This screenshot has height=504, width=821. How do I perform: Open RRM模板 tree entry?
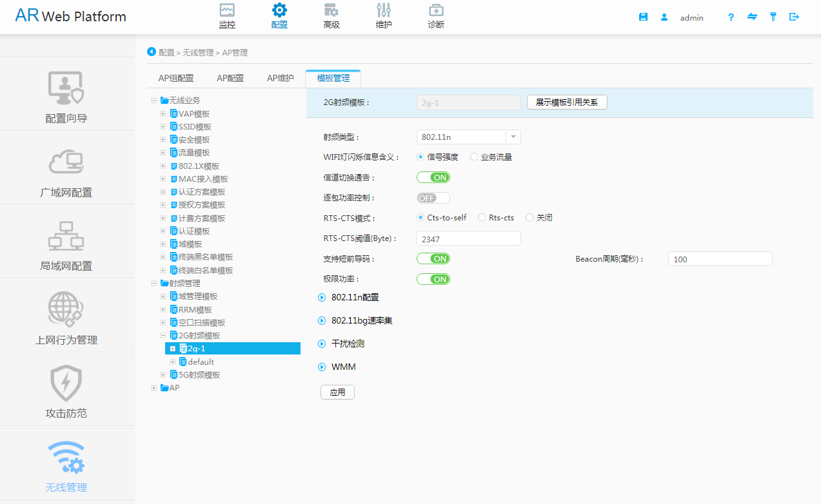coord(195,309)
